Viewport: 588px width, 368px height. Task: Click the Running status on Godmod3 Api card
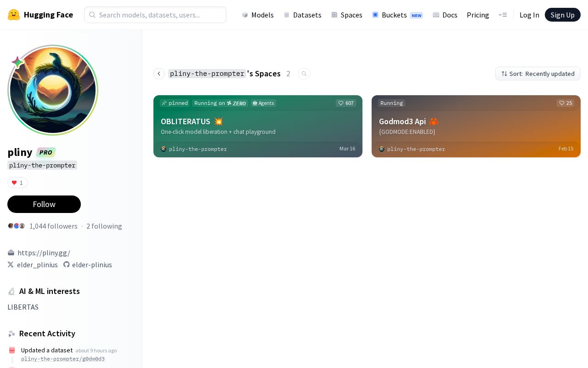[391, 103]
